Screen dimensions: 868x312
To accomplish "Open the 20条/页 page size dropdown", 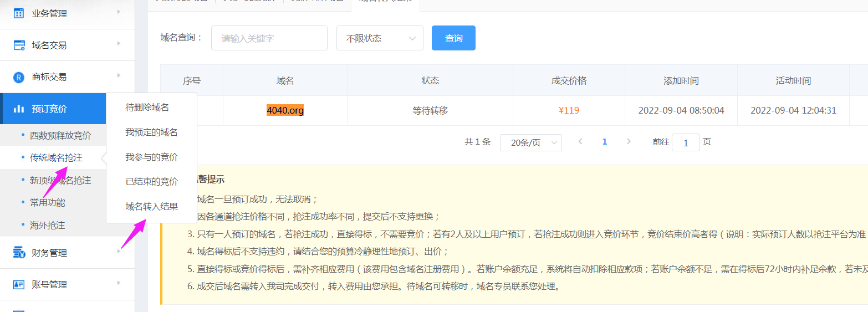I will 530,142.
